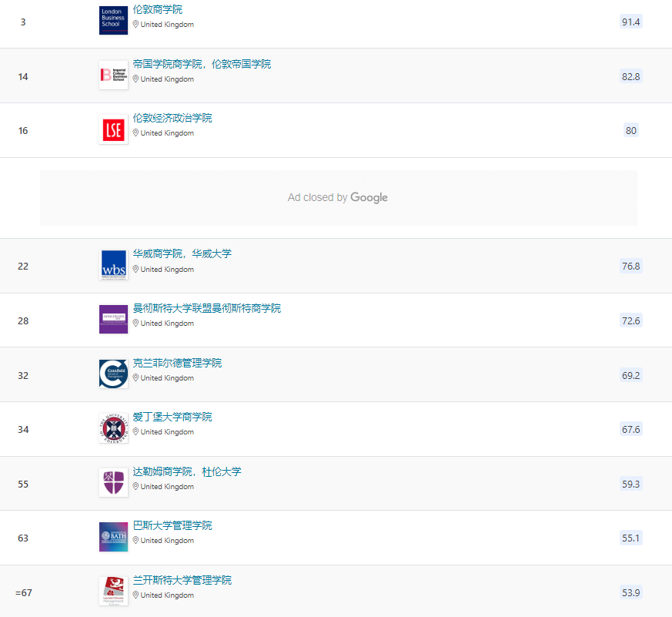
Task: Open the 帝国学院商学院，伦敦帝国学院 link
Action: pyautogui.click(x=202, y=64)
